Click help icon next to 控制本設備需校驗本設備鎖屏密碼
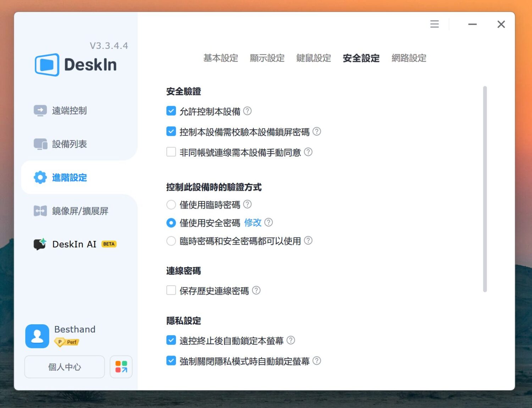Viewport: 532px width, 408px height. tap(317, 132)
